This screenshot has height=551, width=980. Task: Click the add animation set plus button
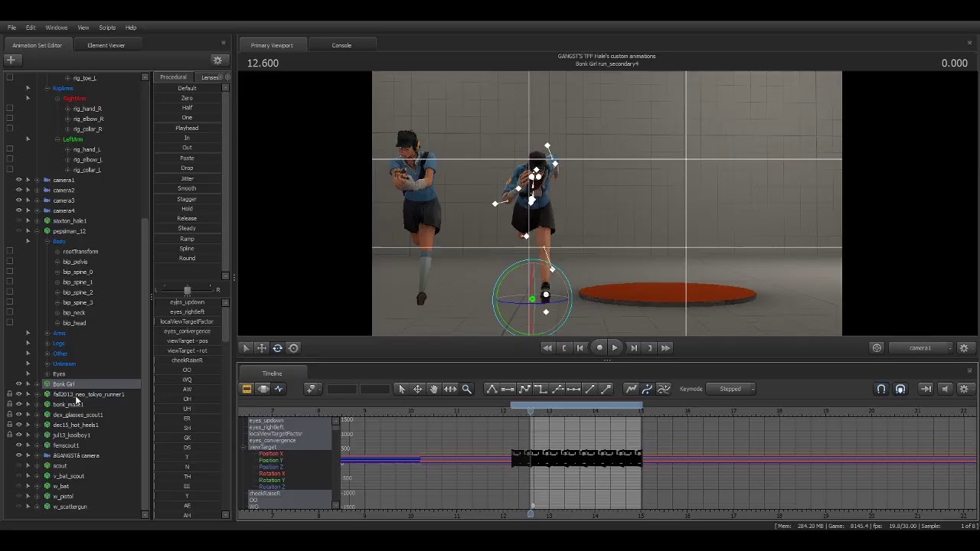[11, 60]
